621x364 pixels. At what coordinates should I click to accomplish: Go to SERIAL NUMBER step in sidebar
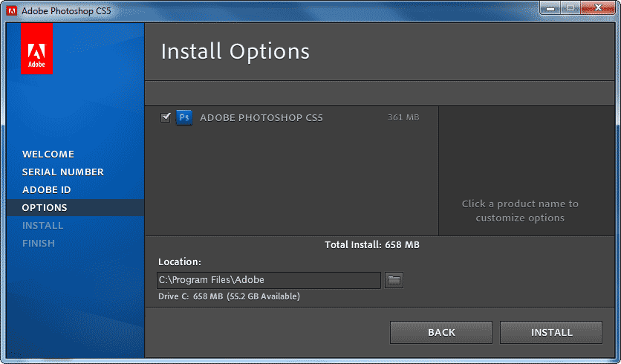[x=63, y=172]
